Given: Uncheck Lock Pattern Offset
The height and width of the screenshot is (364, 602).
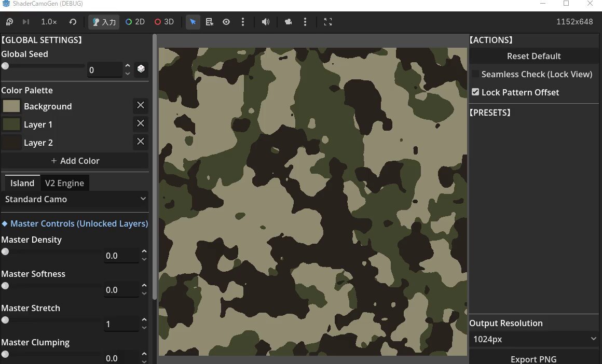Looking at the screenshot, I should (475, 92).
